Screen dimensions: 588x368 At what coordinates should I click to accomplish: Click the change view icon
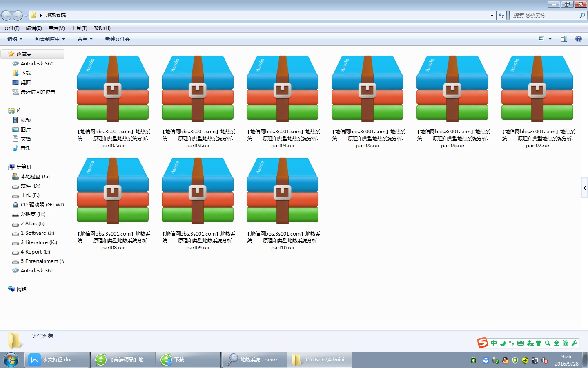[541, 39]
